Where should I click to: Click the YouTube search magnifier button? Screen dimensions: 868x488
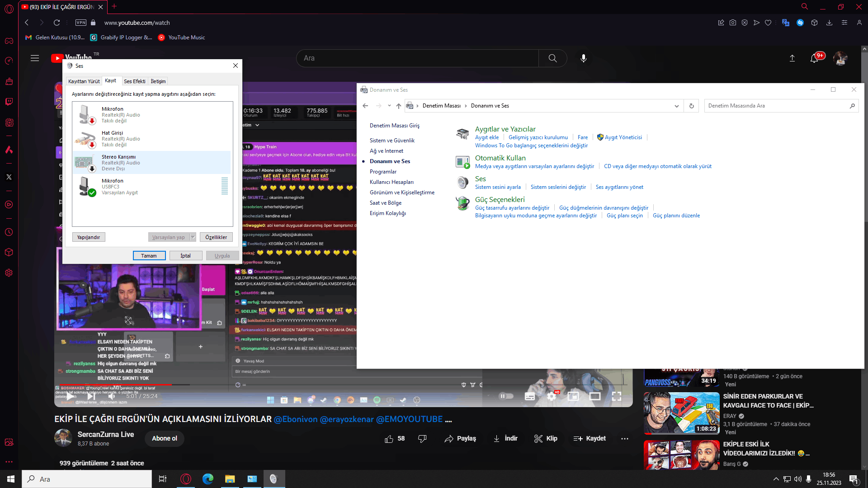click(552, 58)
